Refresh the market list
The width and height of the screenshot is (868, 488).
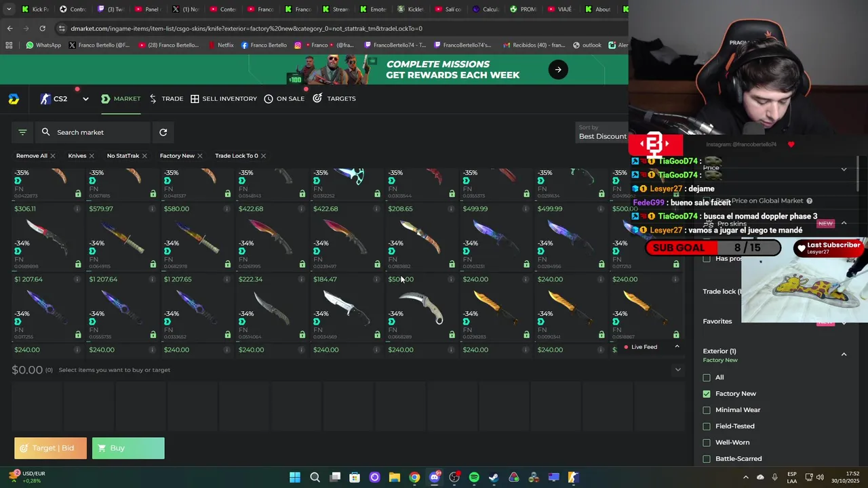pos(163,132)
